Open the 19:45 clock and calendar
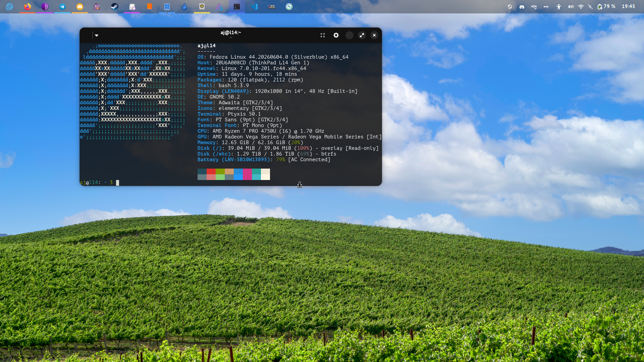 coord(629,7)
